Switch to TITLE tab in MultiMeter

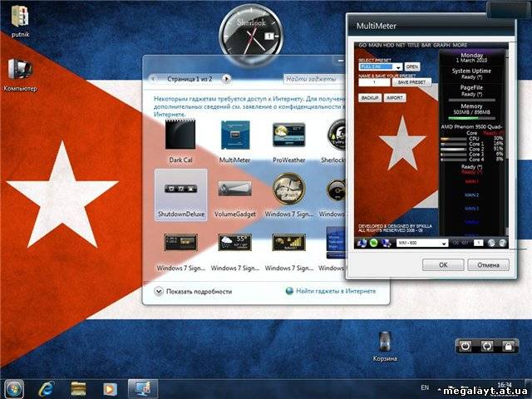coord(413,45)
